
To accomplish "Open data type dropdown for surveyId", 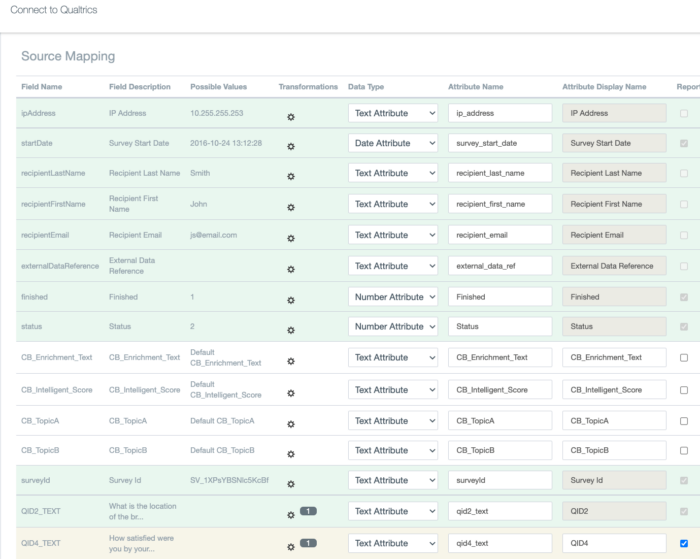I will [x=393, y=480].
